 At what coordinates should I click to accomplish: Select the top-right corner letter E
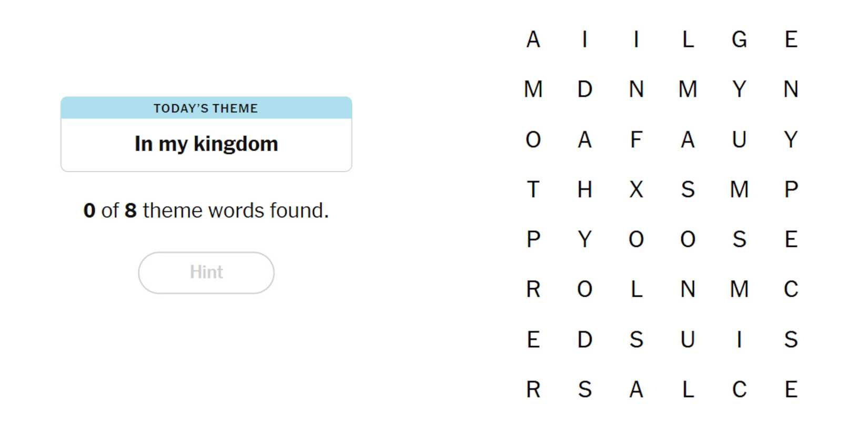791,39
